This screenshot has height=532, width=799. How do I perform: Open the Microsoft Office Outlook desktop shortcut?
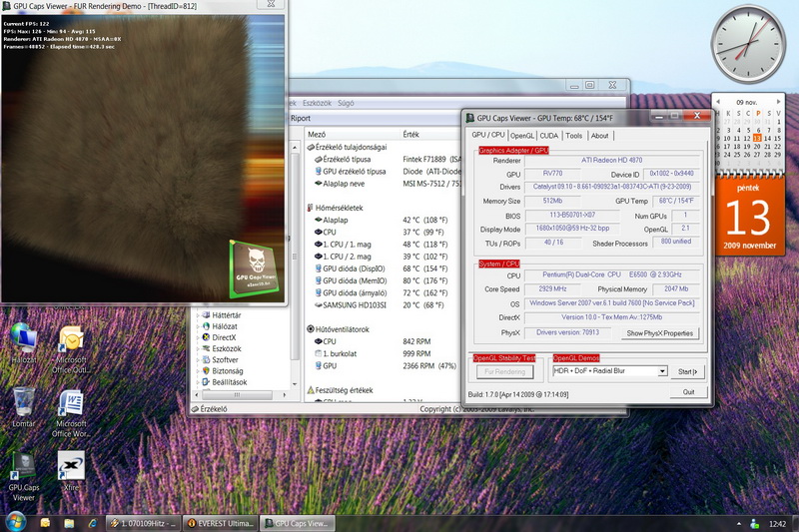[x=71, y=349]
